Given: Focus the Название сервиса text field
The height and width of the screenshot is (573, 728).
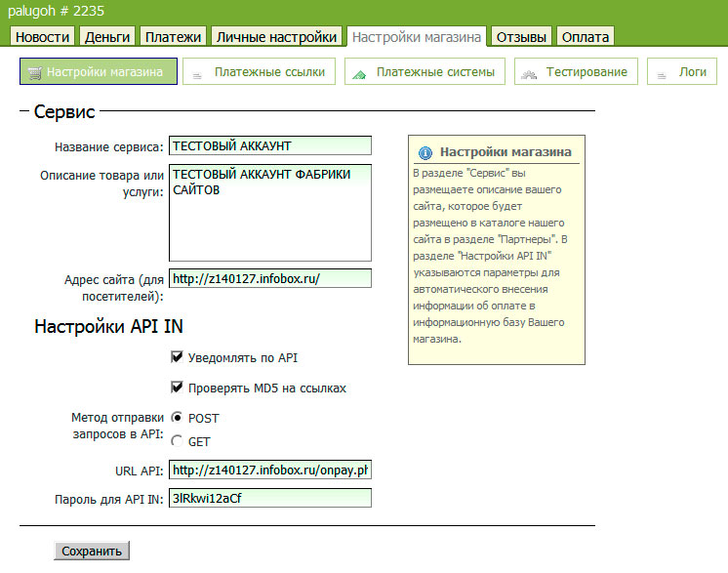Looking at the screenshot, I should pyautogui.click(x=270, y=145).
